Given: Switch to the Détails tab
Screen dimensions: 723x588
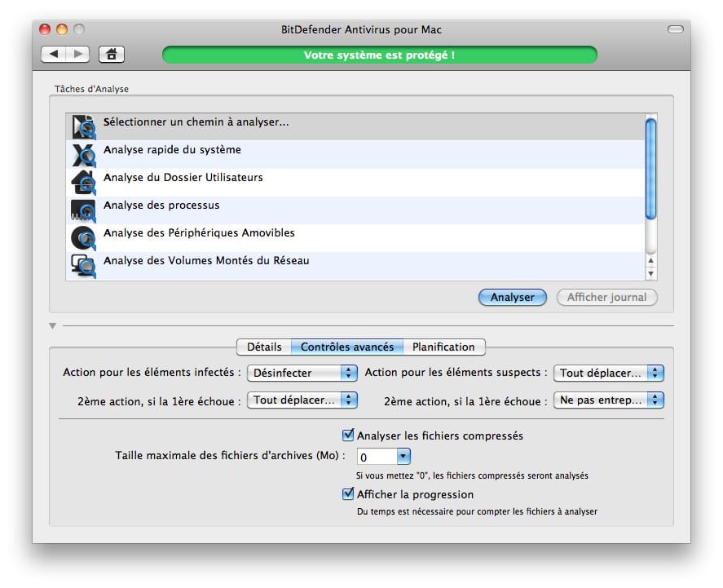Looking at the screenshot, I should pos(264,347).
